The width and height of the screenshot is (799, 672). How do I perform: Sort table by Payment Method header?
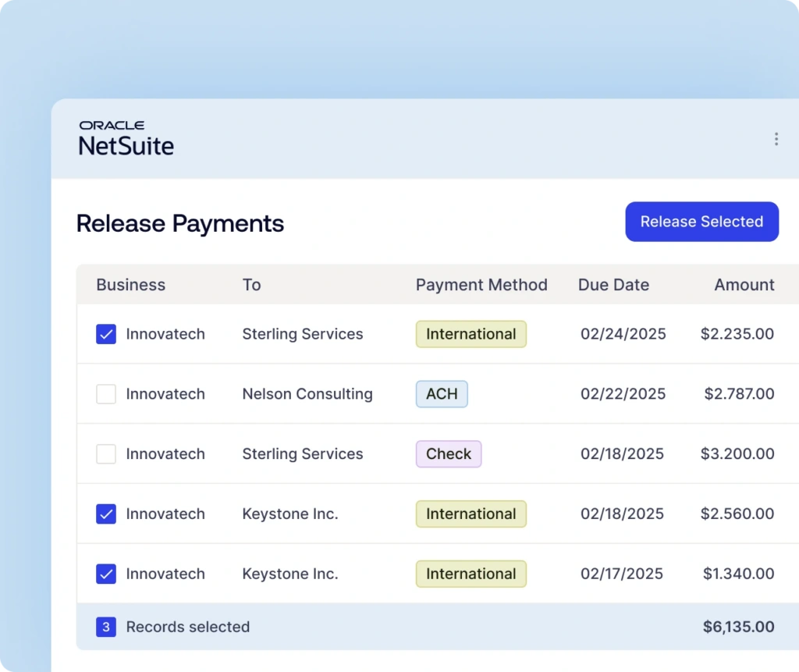tap(481, 285)
